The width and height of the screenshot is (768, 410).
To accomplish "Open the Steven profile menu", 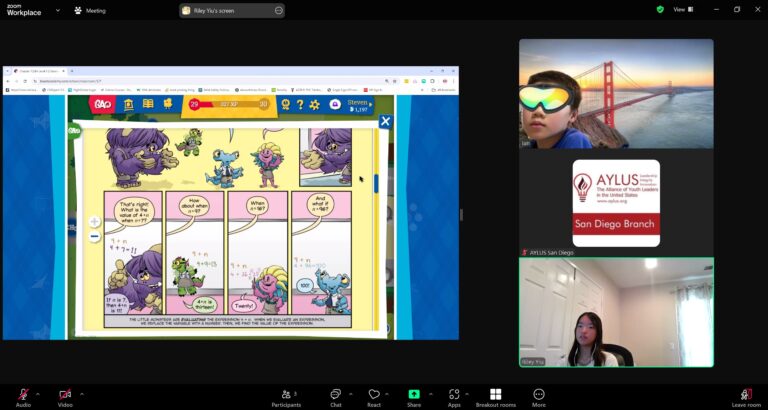I will click(359, 106).
